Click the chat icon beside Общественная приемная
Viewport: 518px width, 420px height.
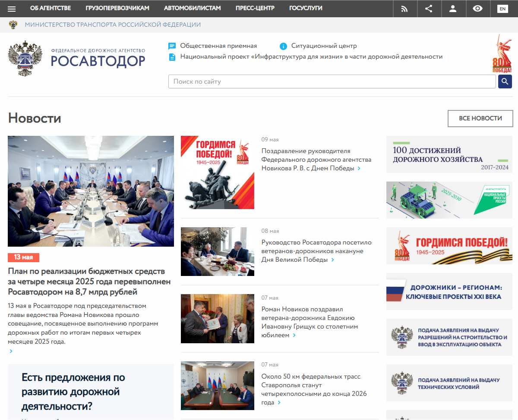(172, 46)
